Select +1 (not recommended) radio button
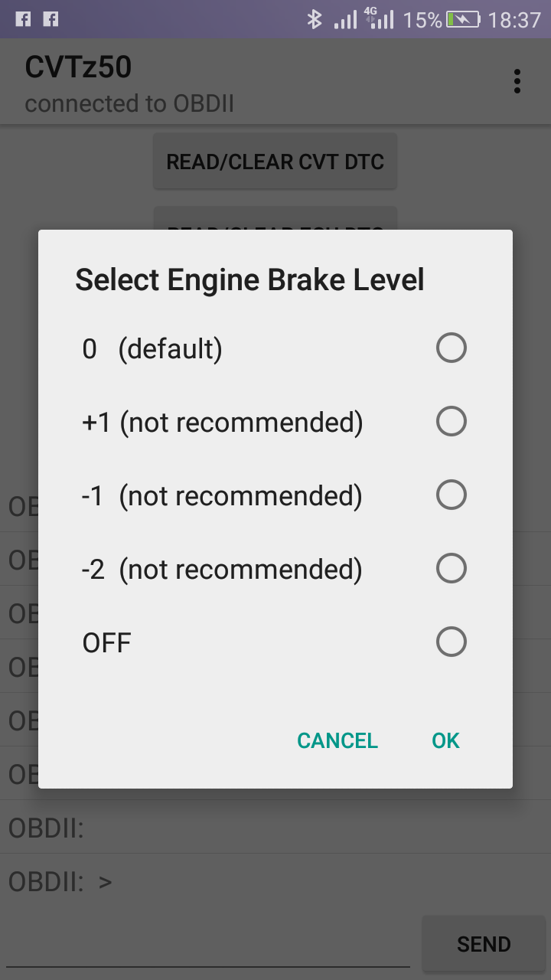Screen dimensions: 551x980 tap(451, 422)
